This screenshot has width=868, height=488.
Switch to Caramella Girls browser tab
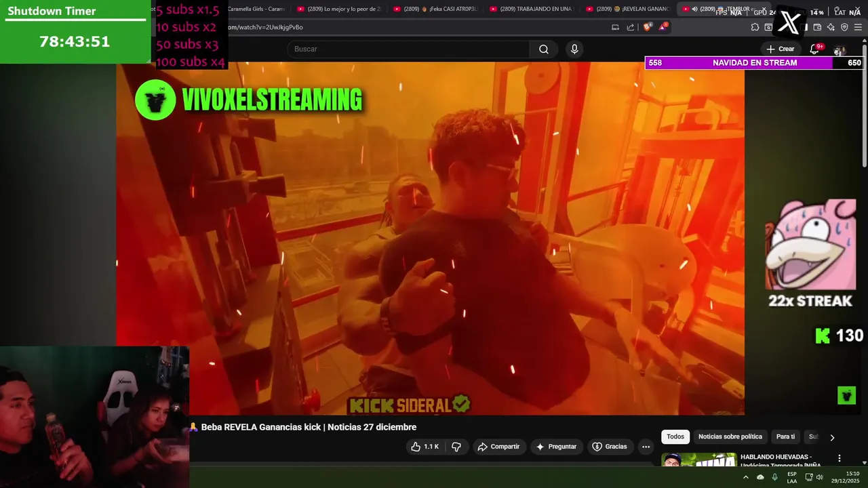(x=256, y=9)
